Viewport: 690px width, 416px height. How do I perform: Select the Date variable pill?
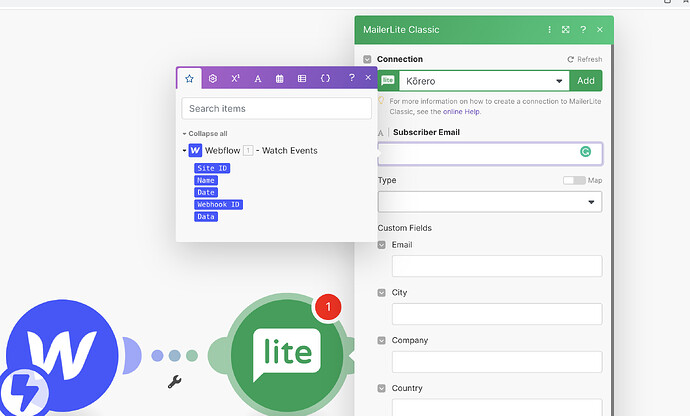tap(206, 192)
